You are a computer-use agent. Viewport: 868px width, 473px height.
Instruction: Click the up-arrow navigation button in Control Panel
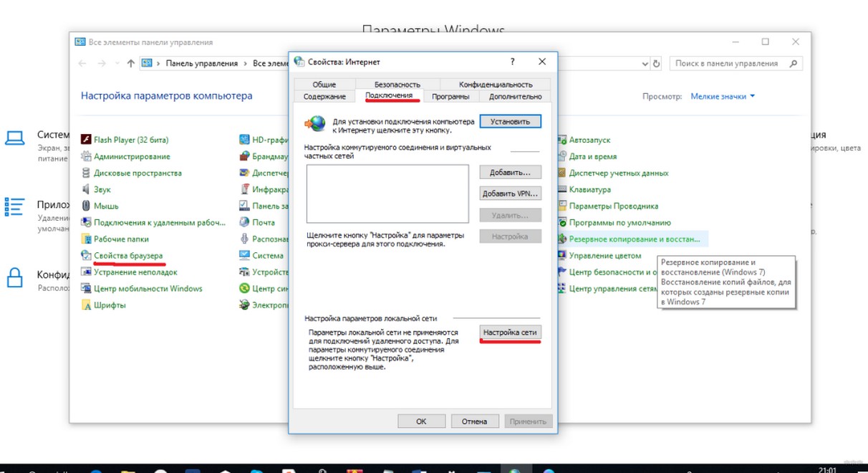[x=130, y=64]
